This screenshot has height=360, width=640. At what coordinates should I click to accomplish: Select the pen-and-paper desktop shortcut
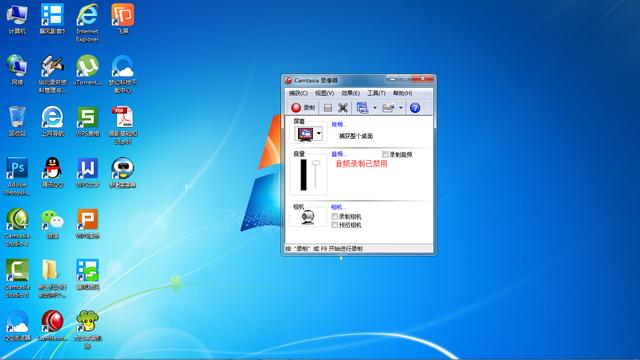point(52,74)
